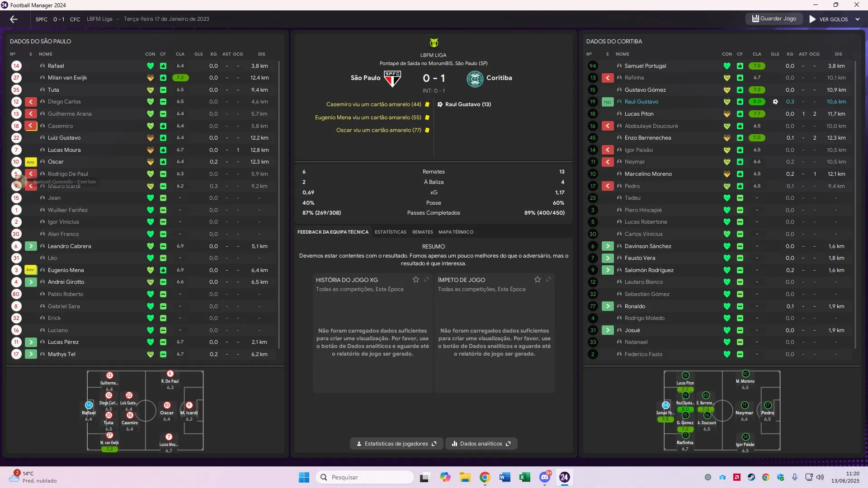The height and width of the screenshot is (488, 868).
Task: Open the weather widget 14°C
Action: (33, 477)
